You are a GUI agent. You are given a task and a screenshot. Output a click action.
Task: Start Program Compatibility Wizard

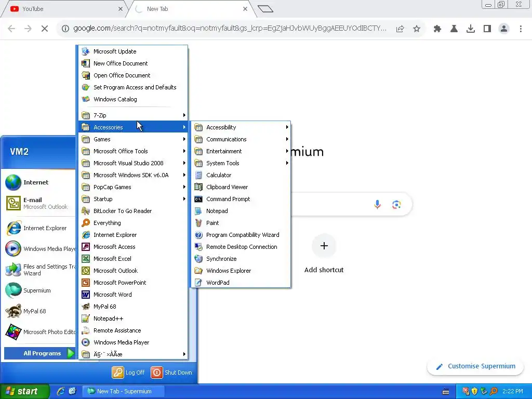click(241, 235)
